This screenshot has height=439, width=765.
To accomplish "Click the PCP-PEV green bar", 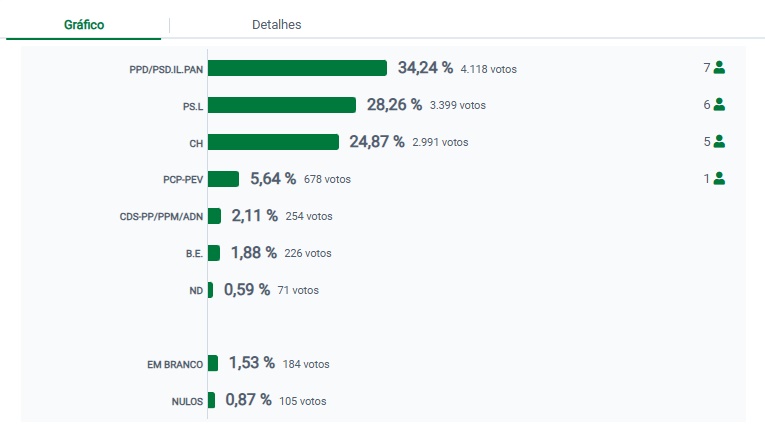I will (x=223, y=179).
